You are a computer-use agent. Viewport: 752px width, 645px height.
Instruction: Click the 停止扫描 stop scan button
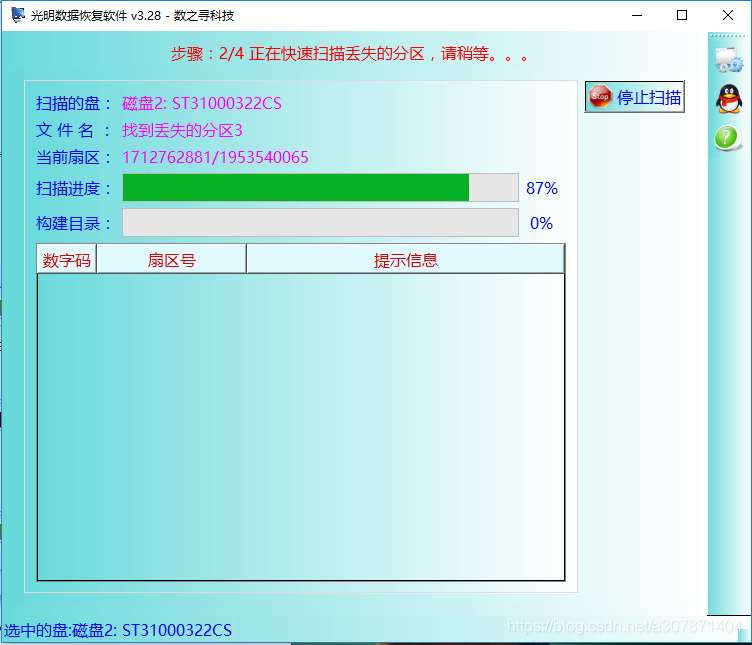point(634,97)
